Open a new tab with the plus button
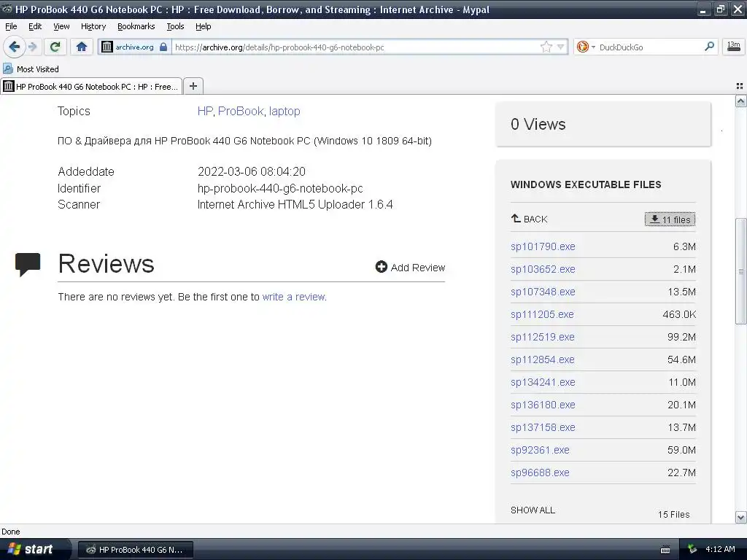Image resolution: width=747 pixels, height=560 pixels. tap(193, 86)
